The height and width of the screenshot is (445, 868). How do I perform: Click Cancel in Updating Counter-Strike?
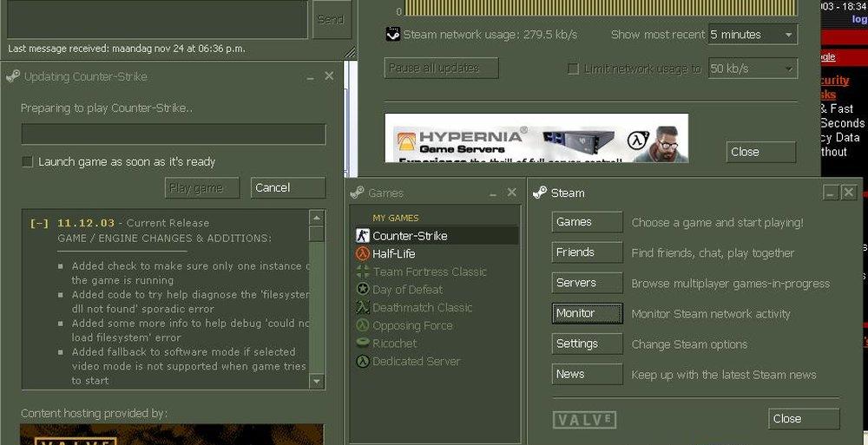click(288, 187)
